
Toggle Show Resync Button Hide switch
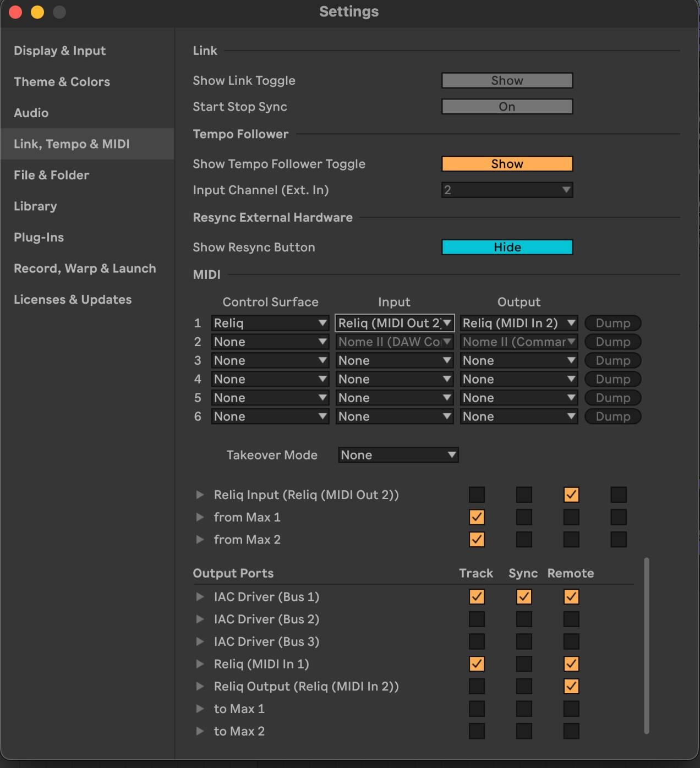pos(507,248)
